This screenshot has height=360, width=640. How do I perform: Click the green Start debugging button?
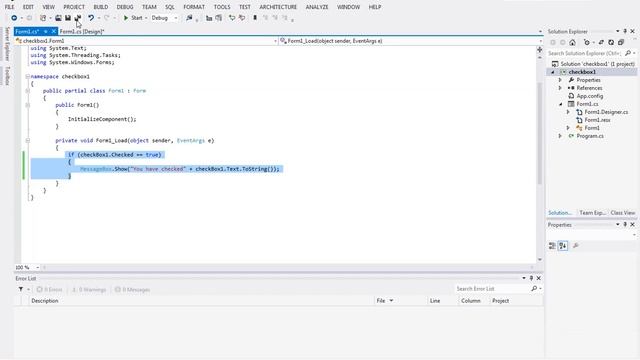(133, 18)
